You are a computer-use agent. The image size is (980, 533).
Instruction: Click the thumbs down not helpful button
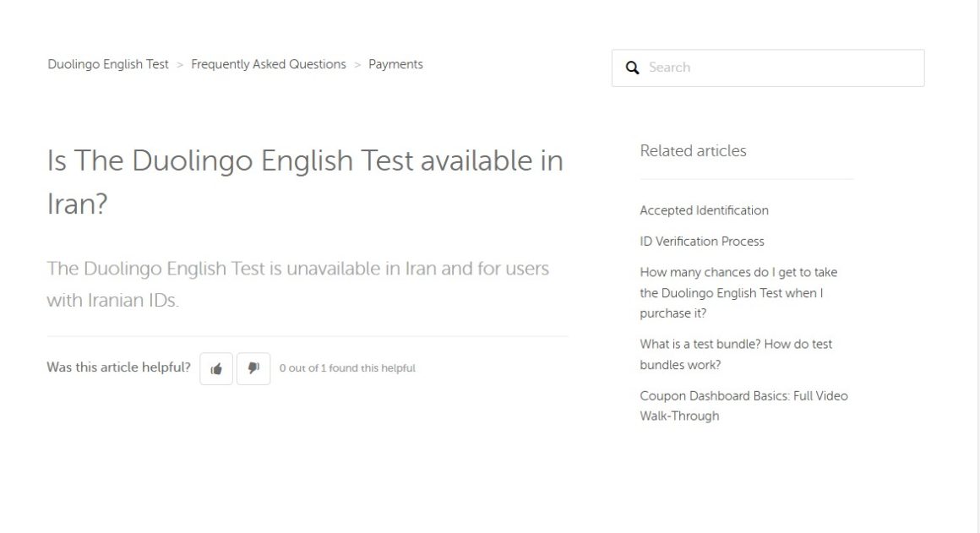pyautogui.click(x=253, y=368)
